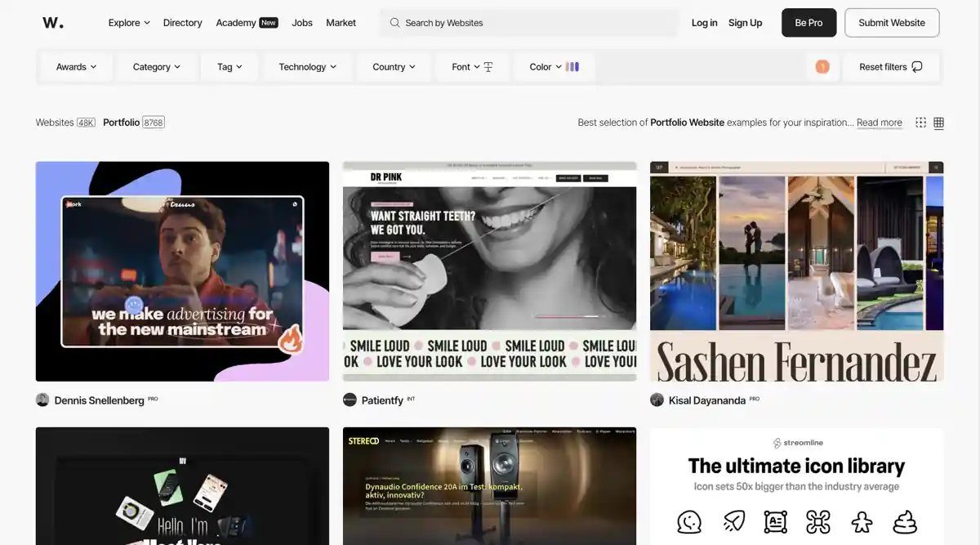Click the Kisal Dayananda author name
This screenshot has height=545, width=980.
point(707,400)
